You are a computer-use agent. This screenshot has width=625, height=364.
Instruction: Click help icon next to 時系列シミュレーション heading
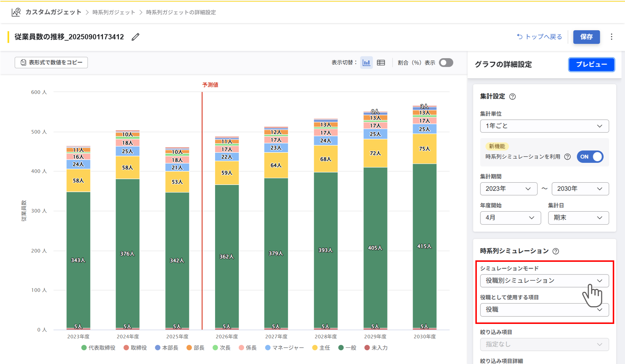tap(556, 251)
